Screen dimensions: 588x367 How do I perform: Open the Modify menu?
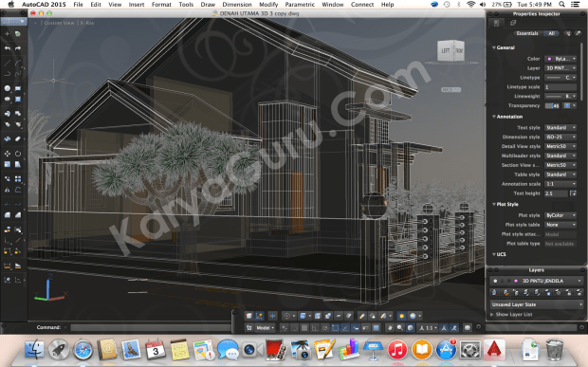[268, 5]
